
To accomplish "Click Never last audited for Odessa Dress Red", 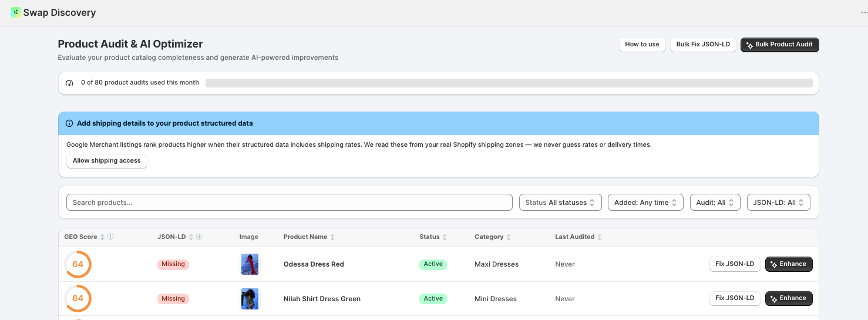I will (x=565, y=264).
